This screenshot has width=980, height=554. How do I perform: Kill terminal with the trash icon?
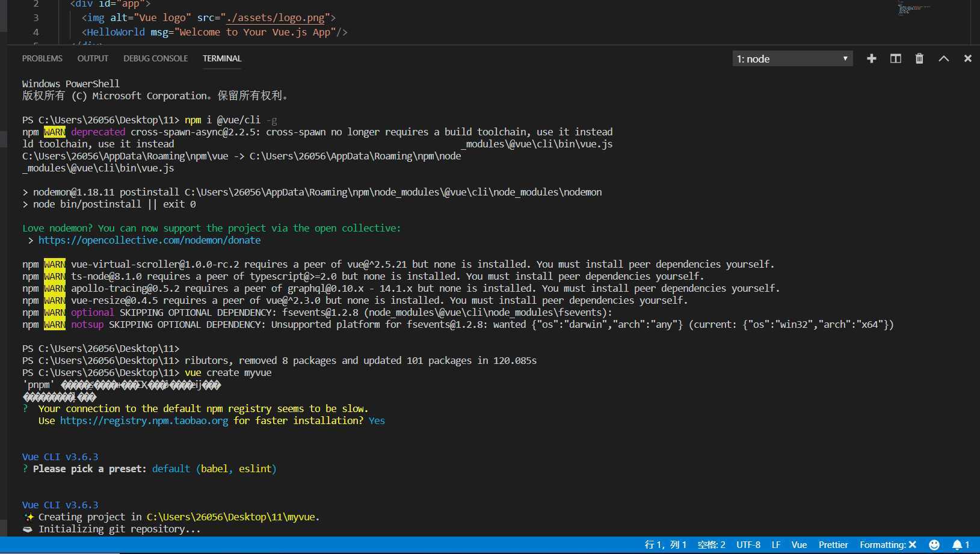click(919, 58)
